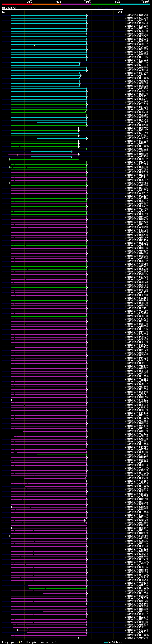Select the UniRef100_D0CIA5 label
This screenshot has width=152, height=644.
[136, 167]
